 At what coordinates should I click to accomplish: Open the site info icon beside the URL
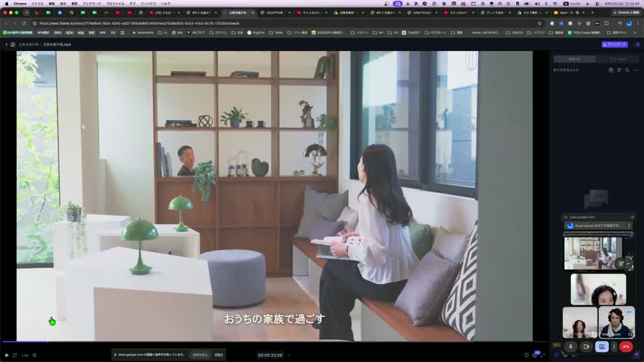(x=34, y=23)
